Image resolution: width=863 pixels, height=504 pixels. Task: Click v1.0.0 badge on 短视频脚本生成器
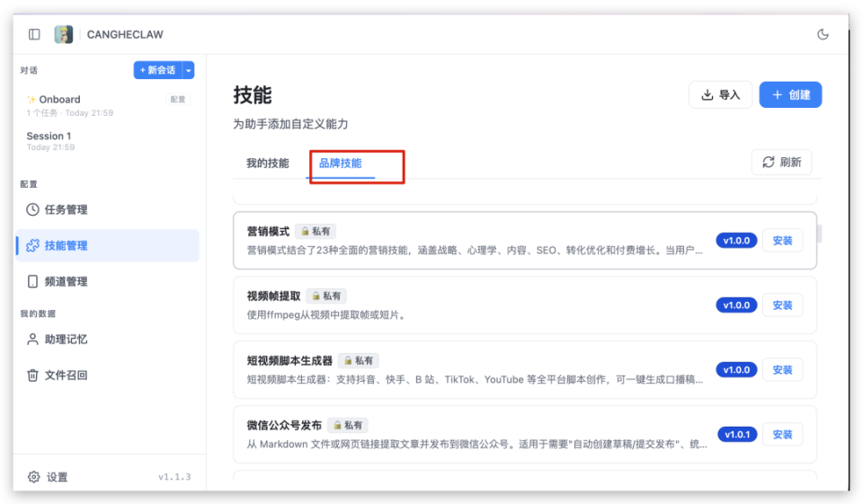pyautogui.click(x=736, y=370)
